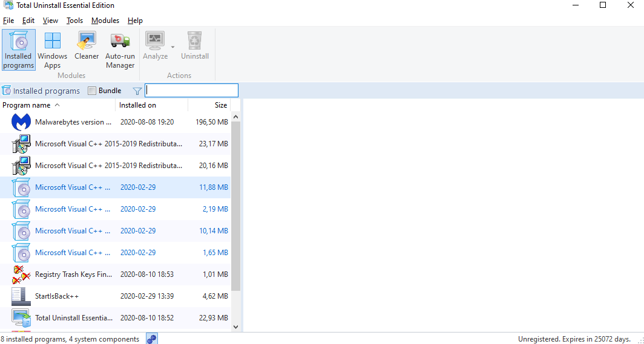The image size is (644, 344).
Task: Click the program list vertical scrollbar thumb
Action: point(236,206)
